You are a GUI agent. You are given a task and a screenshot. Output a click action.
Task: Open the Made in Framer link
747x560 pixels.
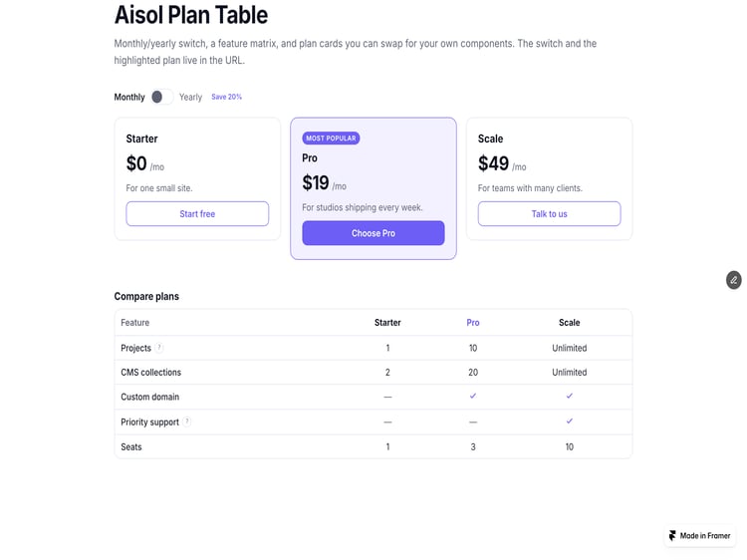(x=700, y=535)
